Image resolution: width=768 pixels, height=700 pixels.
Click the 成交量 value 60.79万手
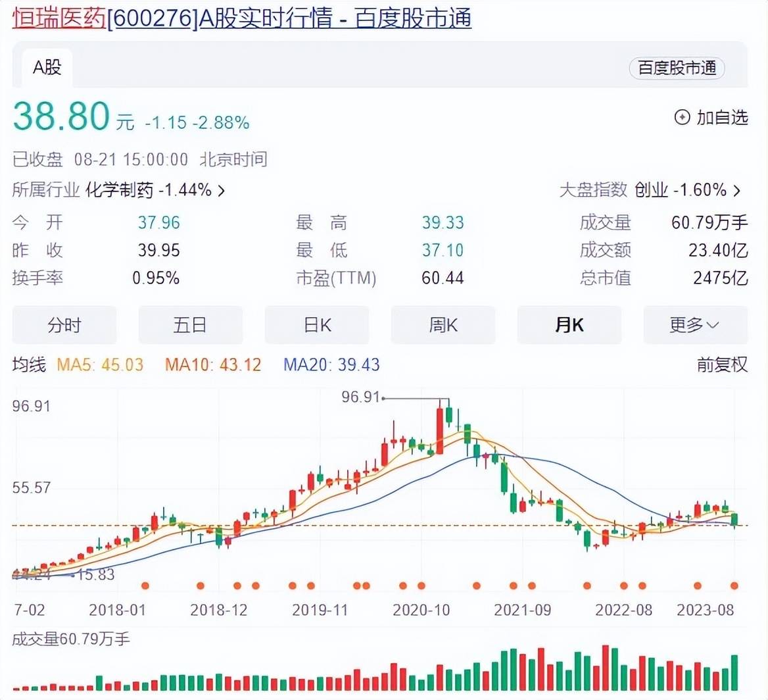tap(709, 223)
